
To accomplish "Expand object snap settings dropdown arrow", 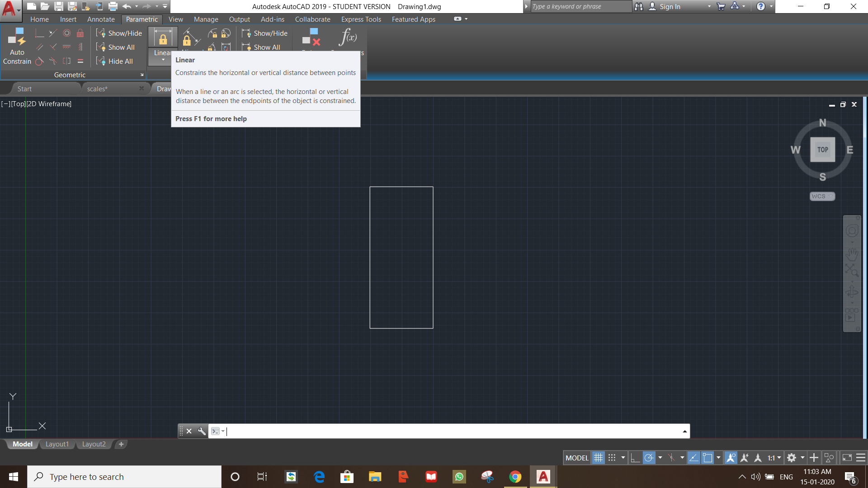I will 718,458.
